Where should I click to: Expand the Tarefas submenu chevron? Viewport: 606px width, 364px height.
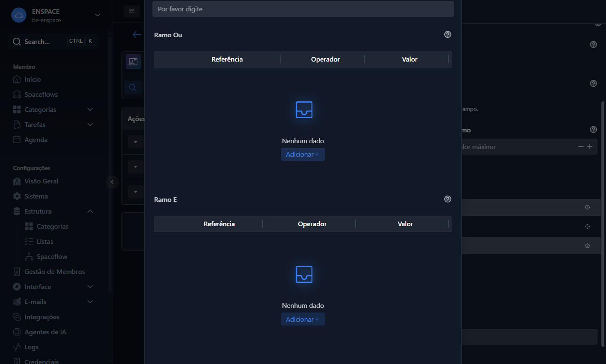pyautogui.click(x=90, y=124)
